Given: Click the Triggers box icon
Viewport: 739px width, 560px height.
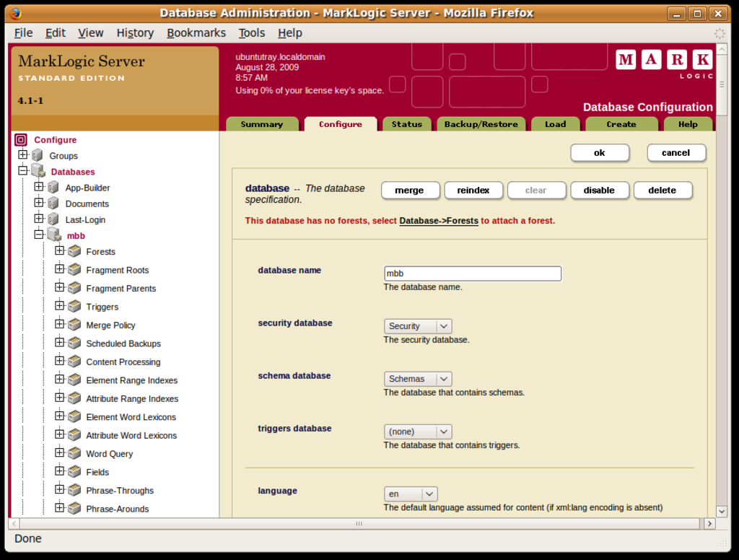Looking at the screenshot, I should pyautogui.click(x=74, y=307).
